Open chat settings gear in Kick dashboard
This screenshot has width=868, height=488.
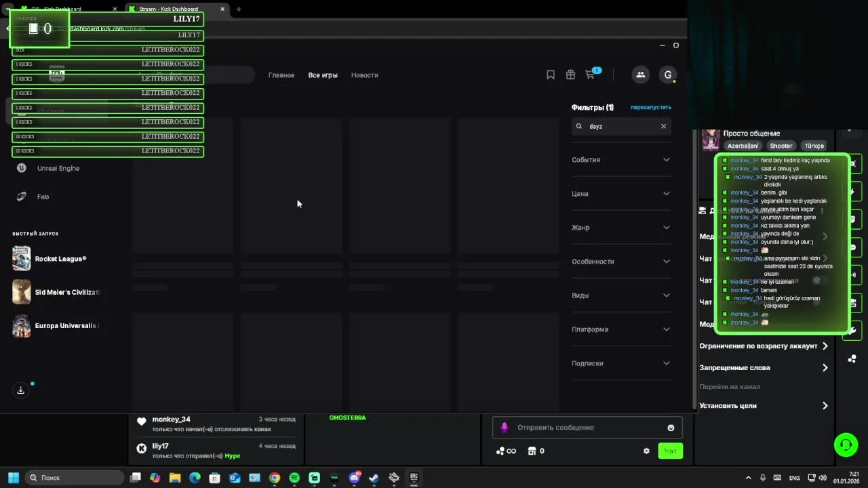(x=646, y=451)
